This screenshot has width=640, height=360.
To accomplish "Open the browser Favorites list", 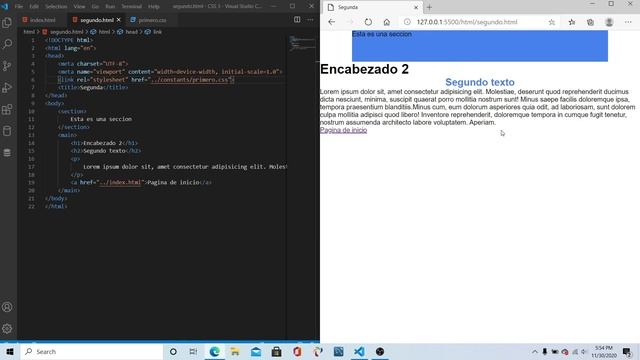I will pos(572,22).
